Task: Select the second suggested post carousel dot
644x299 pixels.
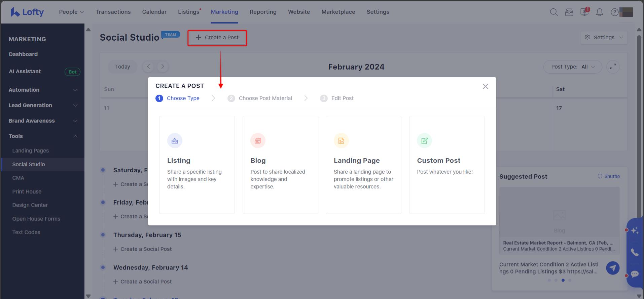Action: (556, 280)
